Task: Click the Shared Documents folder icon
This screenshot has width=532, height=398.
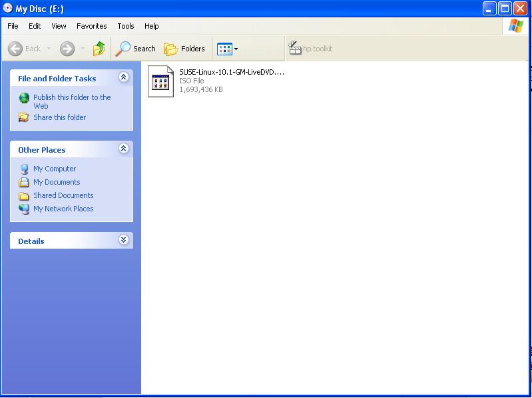Action: [24, 196]
